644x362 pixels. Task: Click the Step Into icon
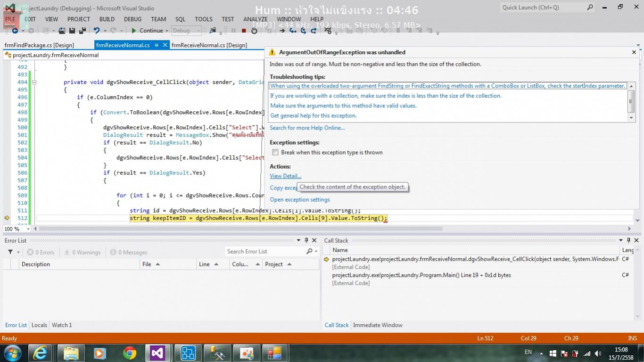click(293, 31)
